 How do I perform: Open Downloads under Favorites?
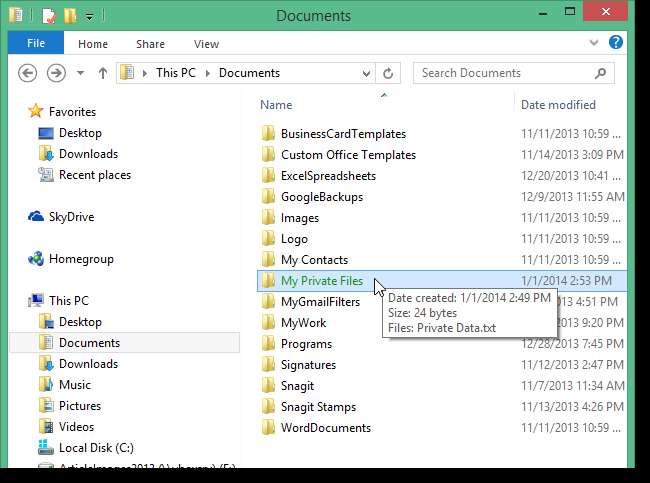point(88,154)
